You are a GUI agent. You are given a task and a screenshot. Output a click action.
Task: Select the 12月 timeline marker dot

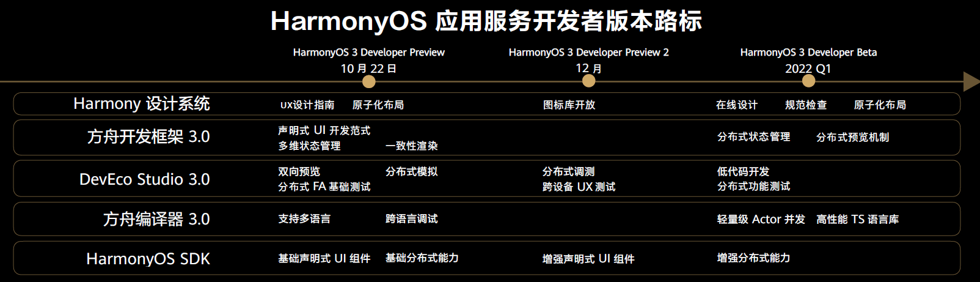pyautogui.click(x=588, y=81)
